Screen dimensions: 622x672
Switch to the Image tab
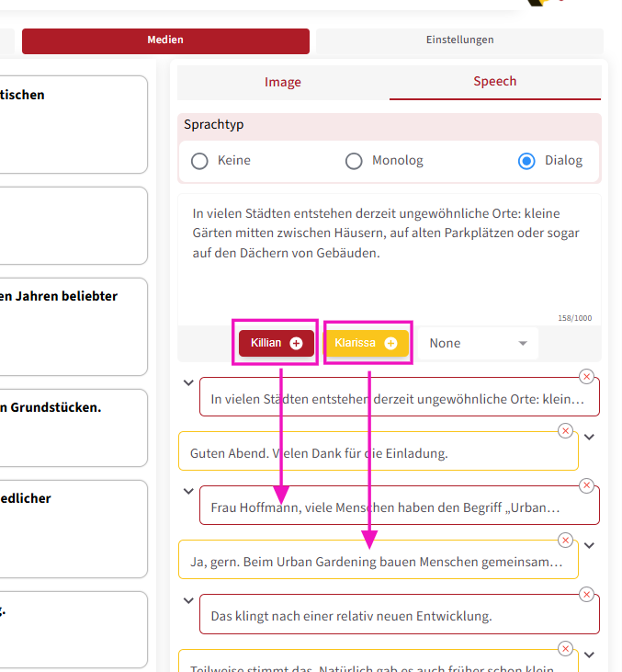pos(283,82)
